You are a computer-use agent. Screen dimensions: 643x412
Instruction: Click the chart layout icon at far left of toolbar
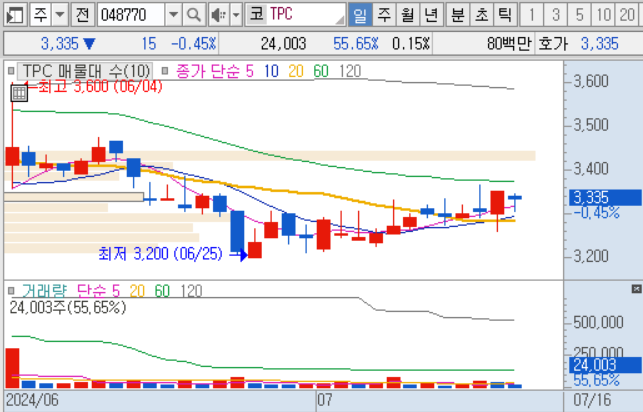click(16, 15)
